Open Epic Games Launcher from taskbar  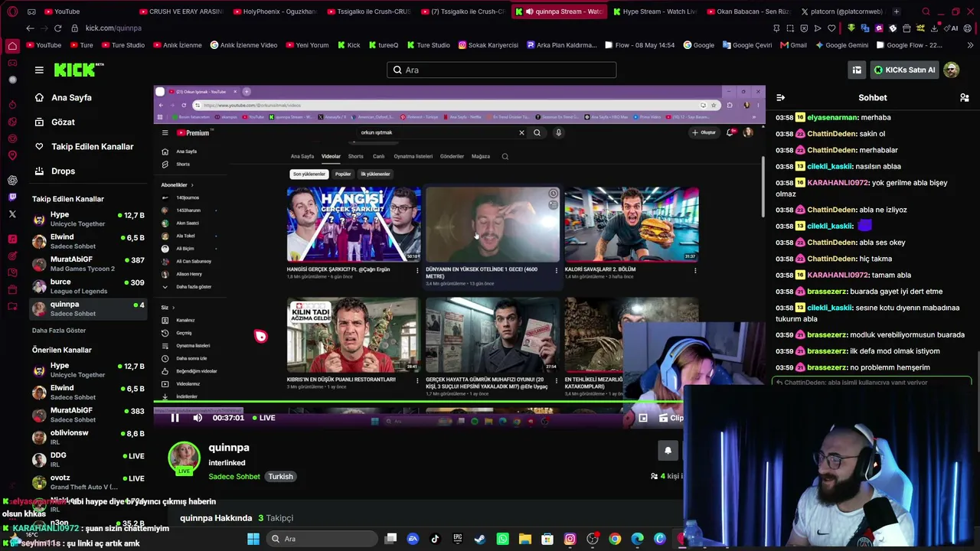pyautogui.click(x=458, y=539)
